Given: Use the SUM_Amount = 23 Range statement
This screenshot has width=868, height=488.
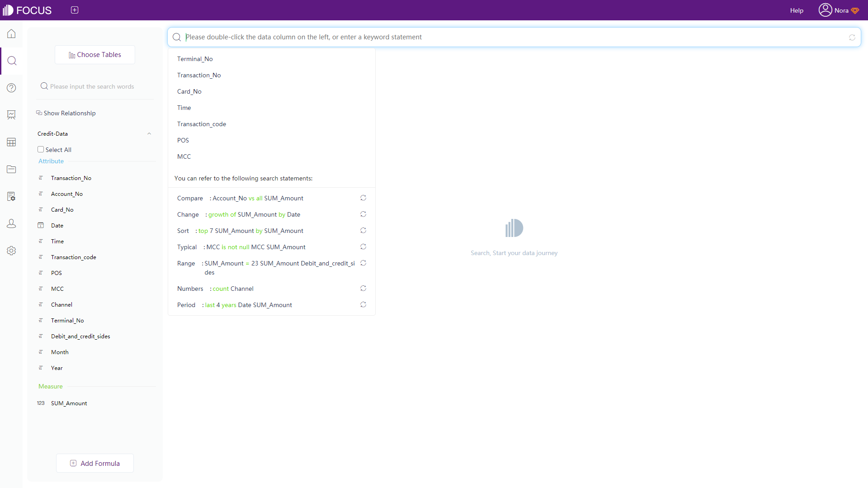Looking at the screenshot, I should [279, 268].
